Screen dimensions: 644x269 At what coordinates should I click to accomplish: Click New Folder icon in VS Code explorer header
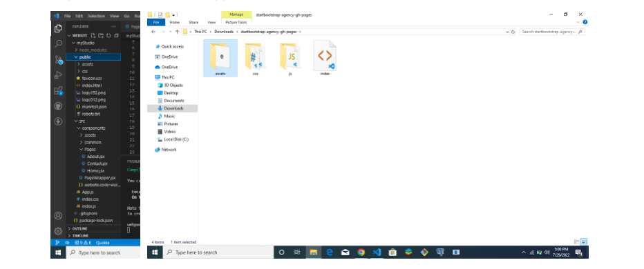pos(101,36)
